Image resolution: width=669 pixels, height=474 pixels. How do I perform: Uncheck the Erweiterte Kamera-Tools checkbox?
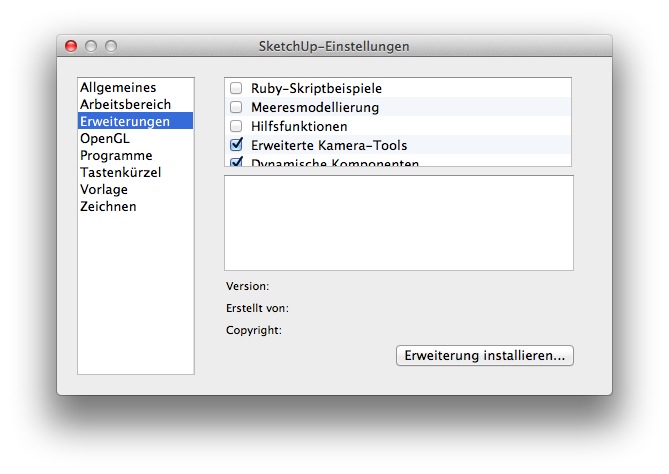237,145
